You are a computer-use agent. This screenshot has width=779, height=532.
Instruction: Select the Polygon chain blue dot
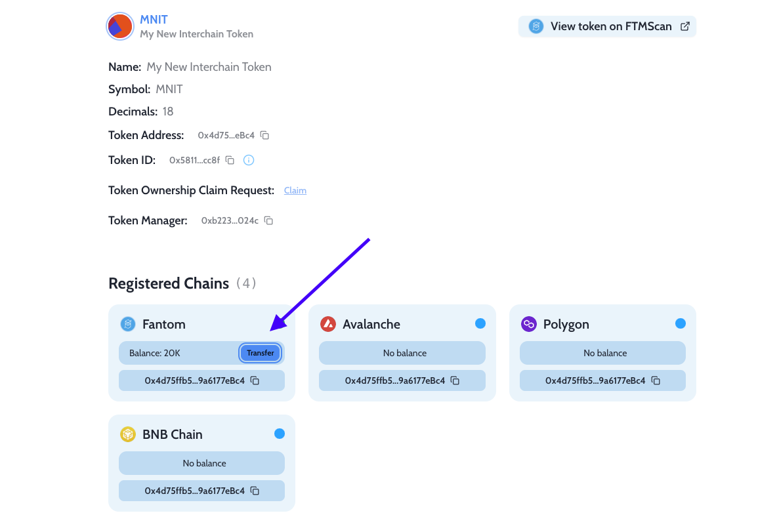tap(681, 323)
